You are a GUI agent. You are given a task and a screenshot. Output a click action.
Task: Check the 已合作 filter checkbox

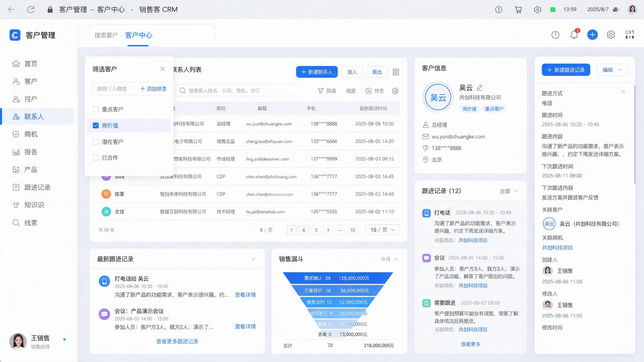96,158
